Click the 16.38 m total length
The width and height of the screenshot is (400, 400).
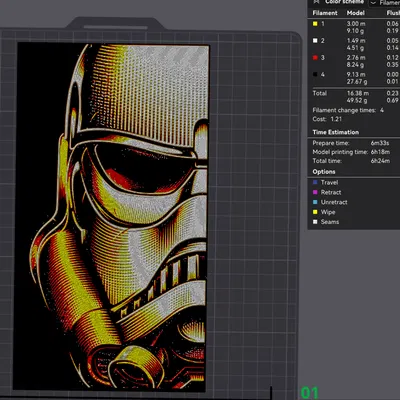point(358,93)
